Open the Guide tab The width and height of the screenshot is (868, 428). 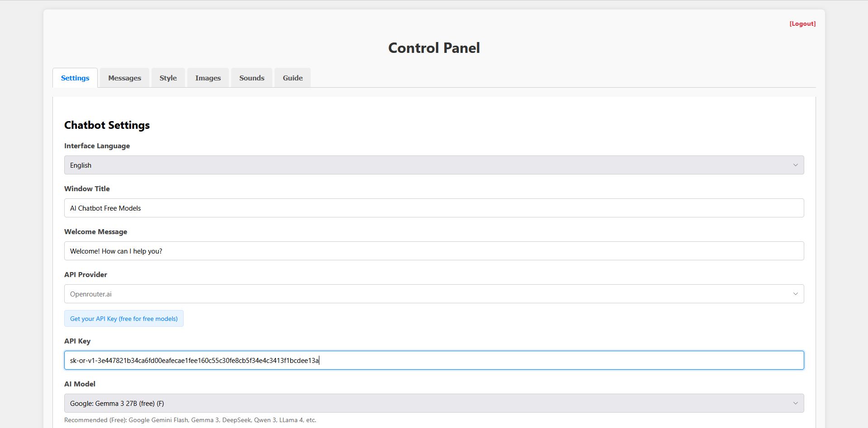[293, 78]
